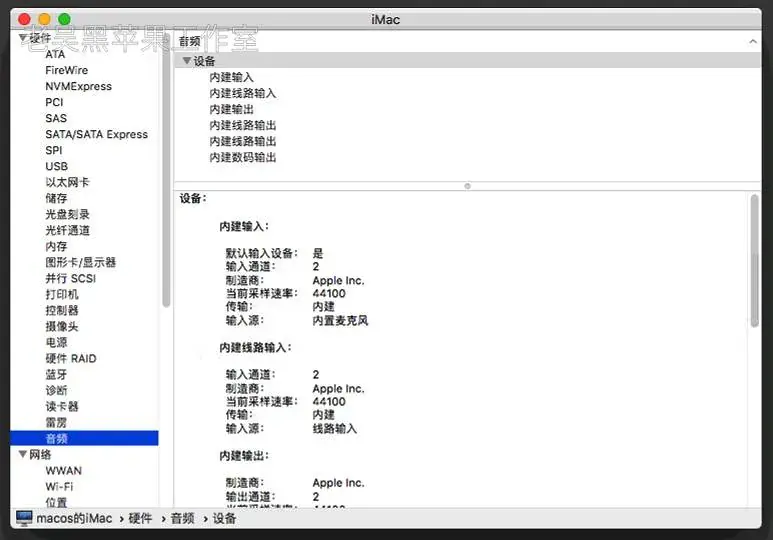The height and width of the screenshot is (540, 773).
Task: Select ATA in the sidebar
Action: click(55, 54)
